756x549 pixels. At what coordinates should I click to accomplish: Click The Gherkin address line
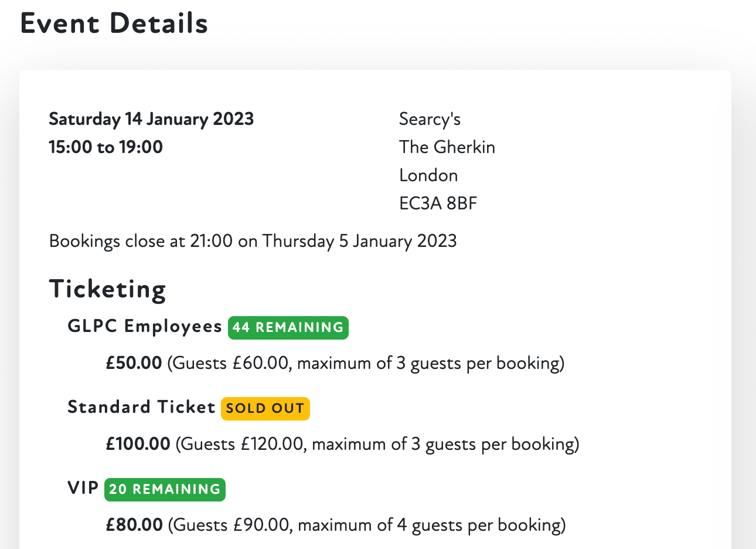pos(447,147)
